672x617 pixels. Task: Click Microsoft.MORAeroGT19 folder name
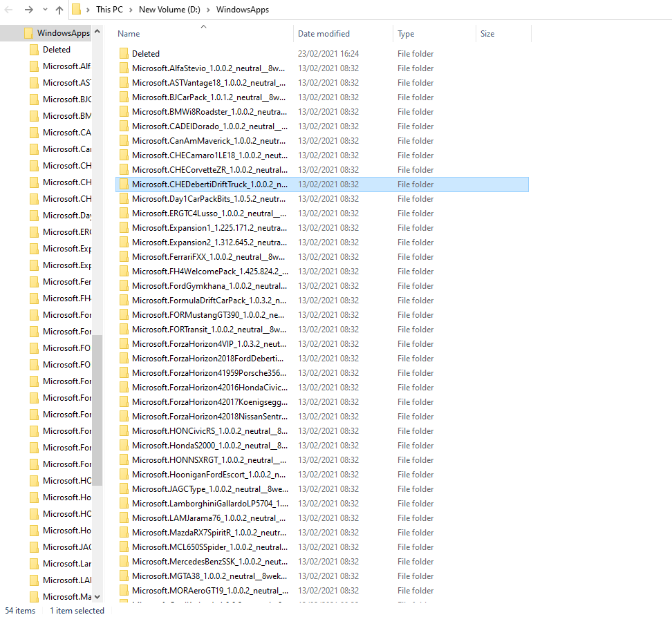[x=210, y=591]
